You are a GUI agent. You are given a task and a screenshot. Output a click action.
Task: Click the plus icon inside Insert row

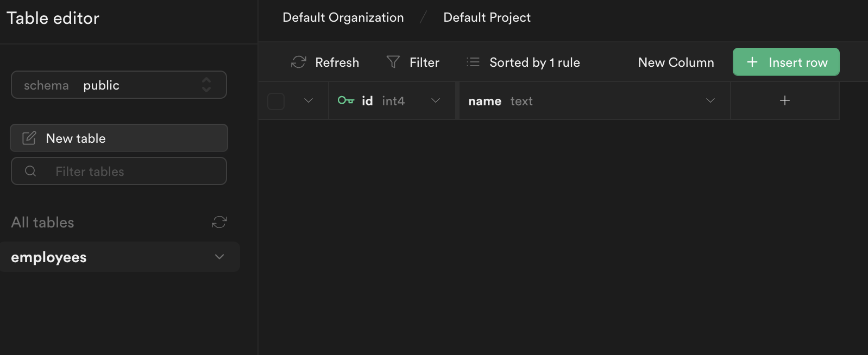(752, 62)
